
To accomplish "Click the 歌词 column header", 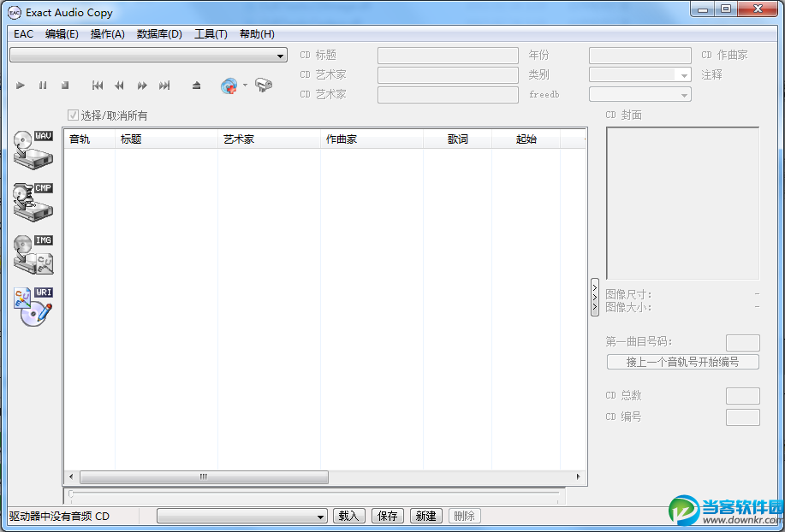I will 458,139.
